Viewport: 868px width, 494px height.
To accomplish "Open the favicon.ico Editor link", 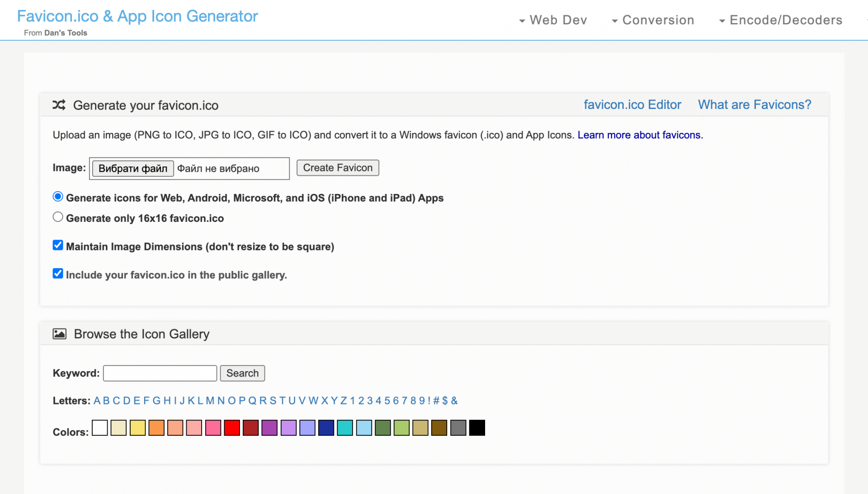I will click(x=632, y=105).
